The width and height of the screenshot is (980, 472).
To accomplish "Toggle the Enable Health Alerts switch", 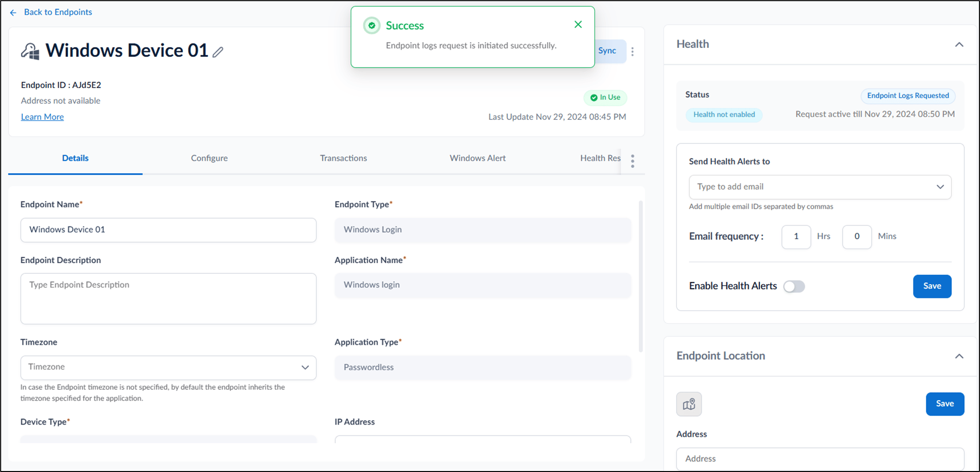I will (x=794, y=286).
